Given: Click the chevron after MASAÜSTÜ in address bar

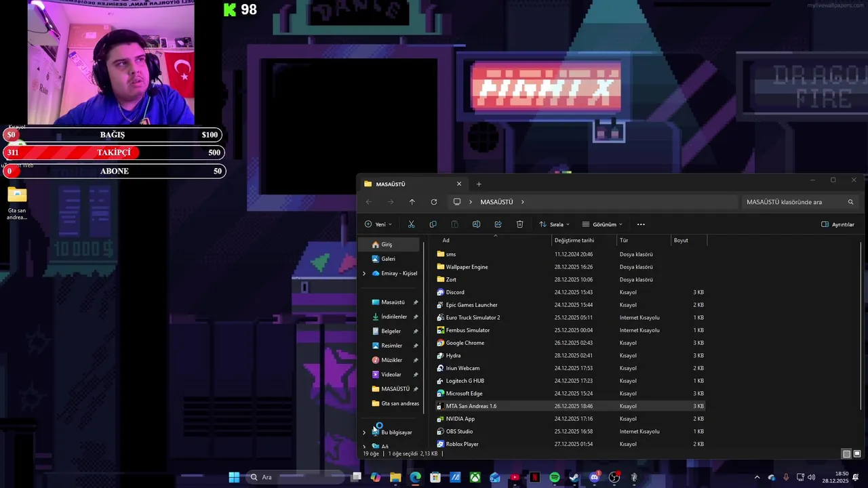Looking at the screenshot, I should (x=523, y=202).
